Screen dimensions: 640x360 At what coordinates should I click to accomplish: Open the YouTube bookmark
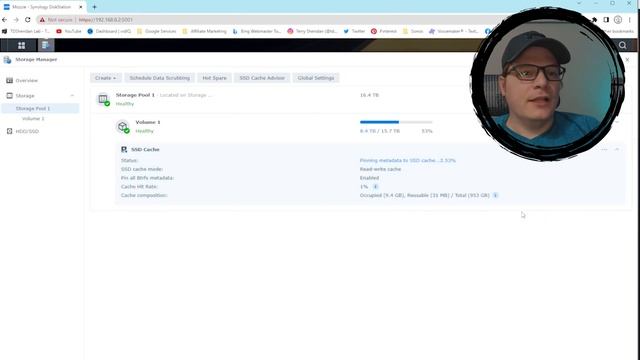pyautogui.click(x=69, y=31)
